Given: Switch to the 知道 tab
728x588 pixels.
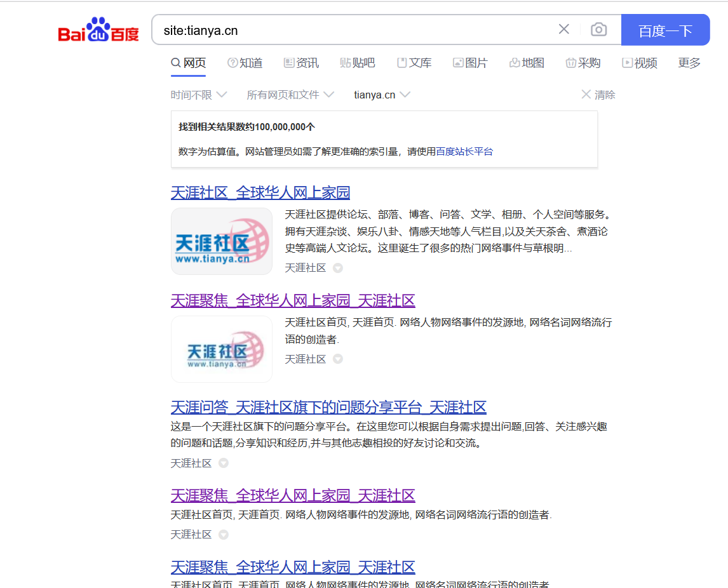Looking at the screenshot, I should pos(245,63).
